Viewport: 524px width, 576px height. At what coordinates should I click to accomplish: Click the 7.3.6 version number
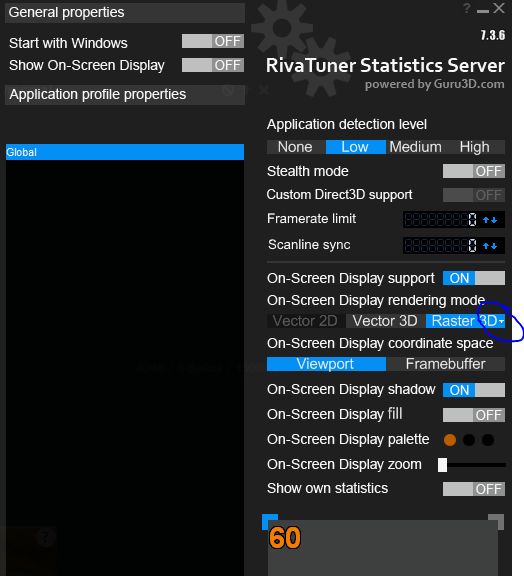tap(493, 35)
